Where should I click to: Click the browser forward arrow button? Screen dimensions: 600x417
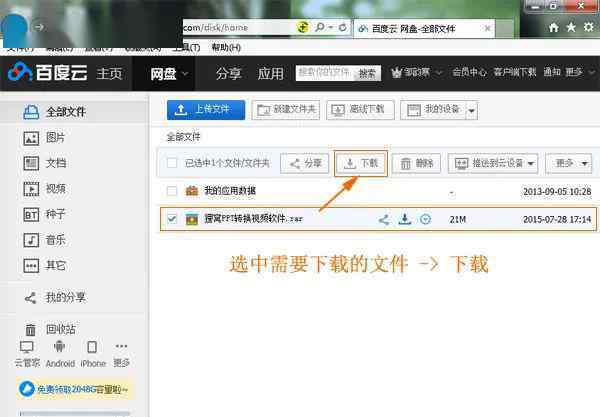point(38,27)
